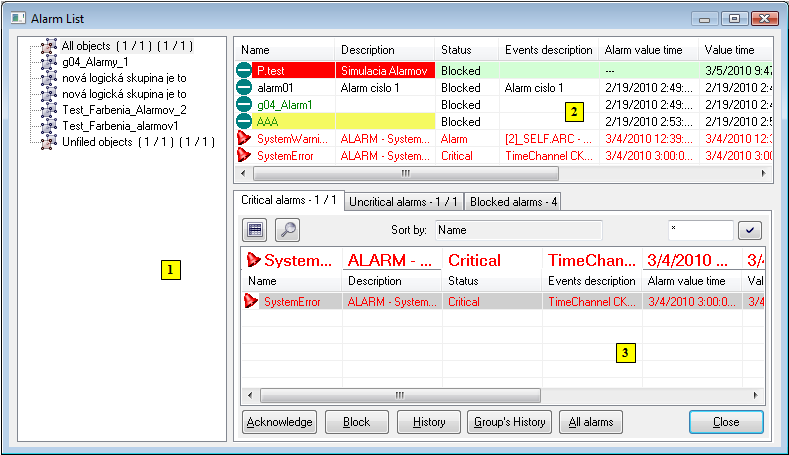Click the filter mask input field
Viewport: 789px width, 455px height.
pyautogui.click(x=700, y=230)
